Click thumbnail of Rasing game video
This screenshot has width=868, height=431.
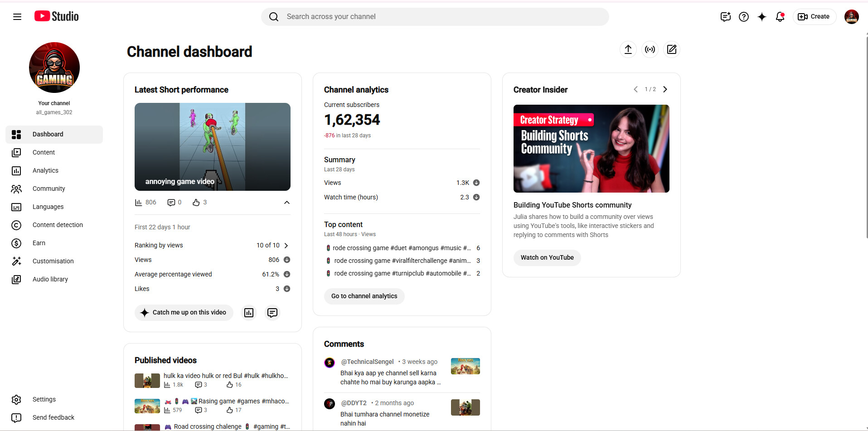(x=147, y=406)
